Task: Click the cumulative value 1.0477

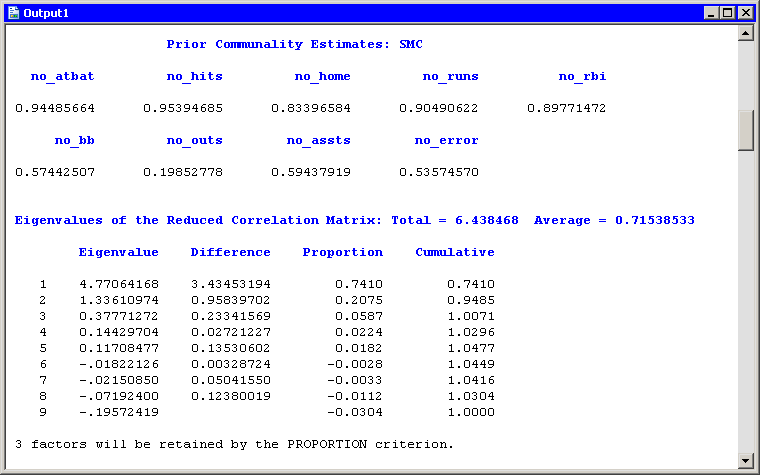Action: (471, 348)
